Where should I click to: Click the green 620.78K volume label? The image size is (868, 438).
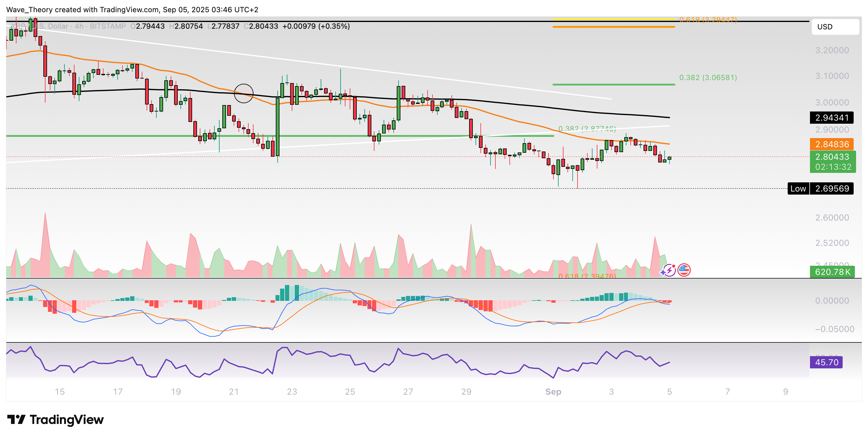click(832, 272)
